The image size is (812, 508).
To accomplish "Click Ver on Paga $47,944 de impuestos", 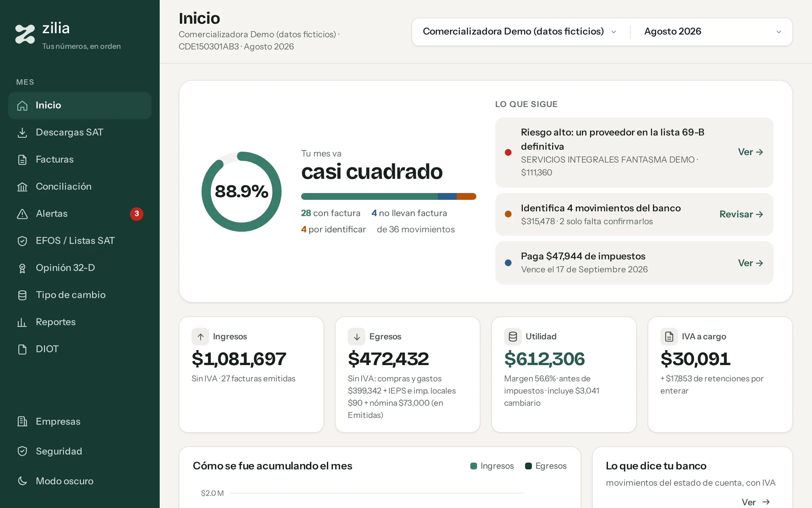I will point(750,263).
